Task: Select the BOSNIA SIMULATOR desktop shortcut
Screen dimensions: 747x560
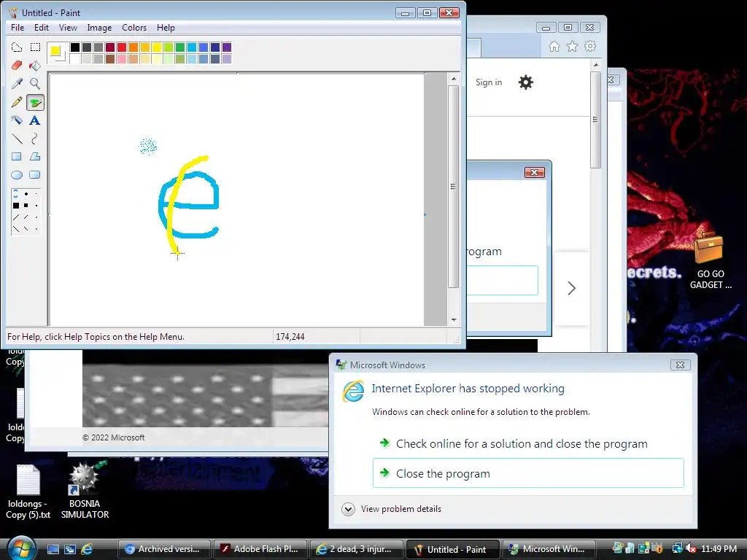Action: 85,491
